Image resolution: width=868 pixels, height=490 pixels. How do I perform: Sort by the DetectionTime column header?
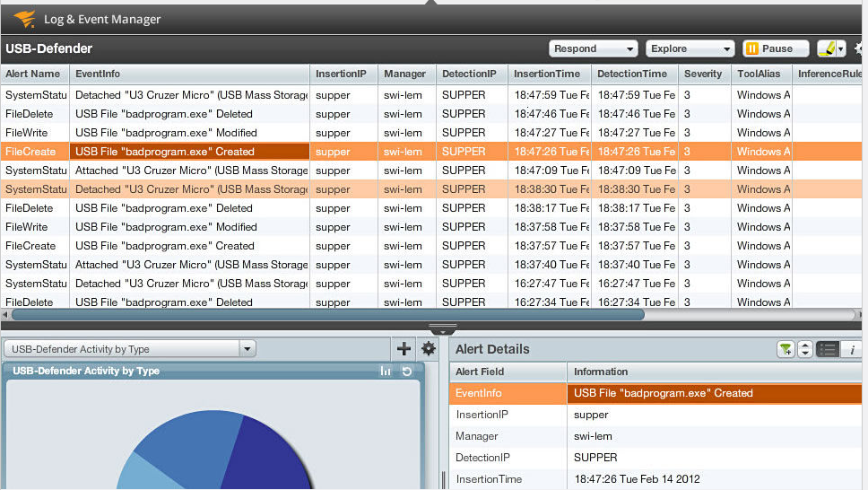632,74
